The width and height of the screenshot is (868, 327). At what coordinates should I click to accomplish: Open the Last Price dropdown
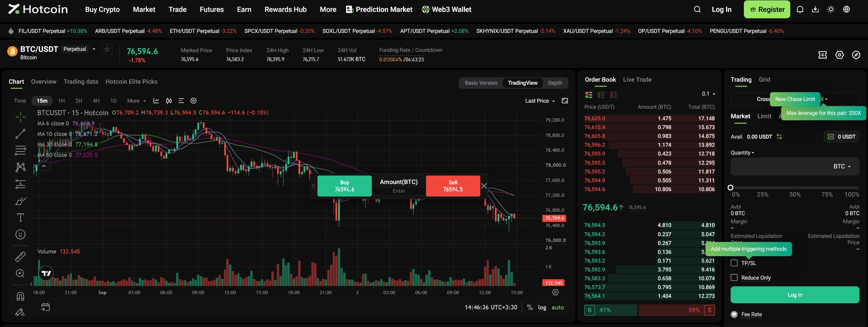(x=540, y=101)
